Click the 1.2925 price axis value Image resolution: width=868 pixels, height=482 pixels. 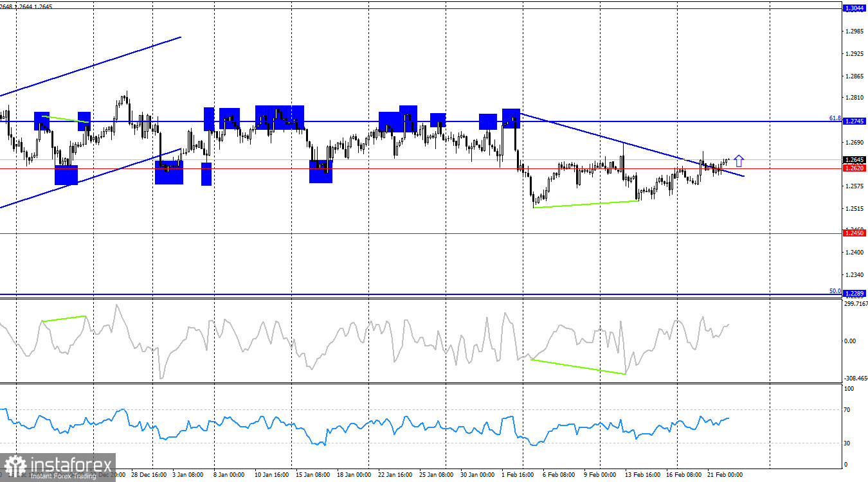click(854, 54)
